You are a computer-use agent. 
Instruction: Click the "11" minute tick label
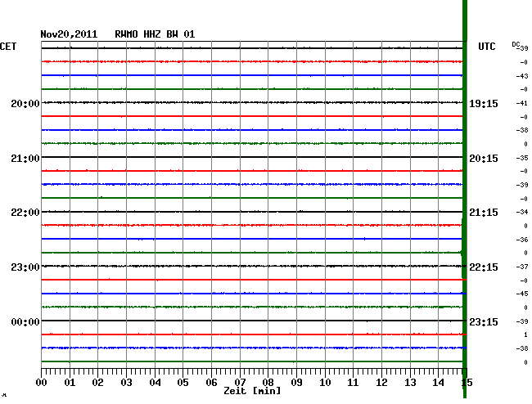[354, 383]
